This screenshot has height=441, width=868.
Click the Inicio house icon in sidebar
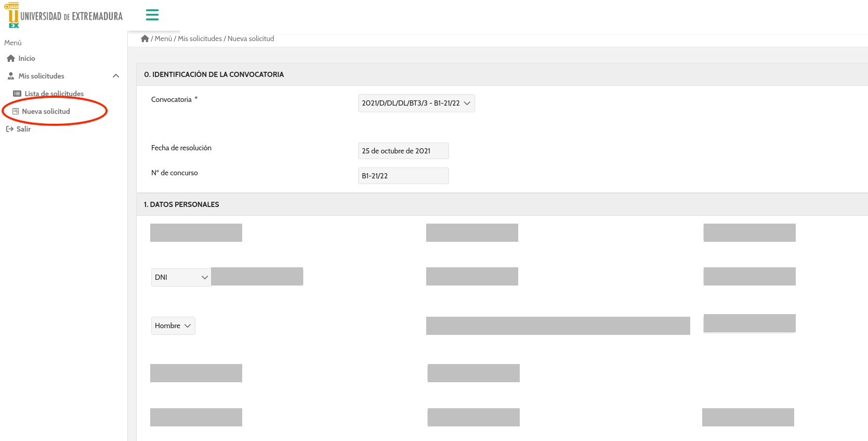pos(11,59)
